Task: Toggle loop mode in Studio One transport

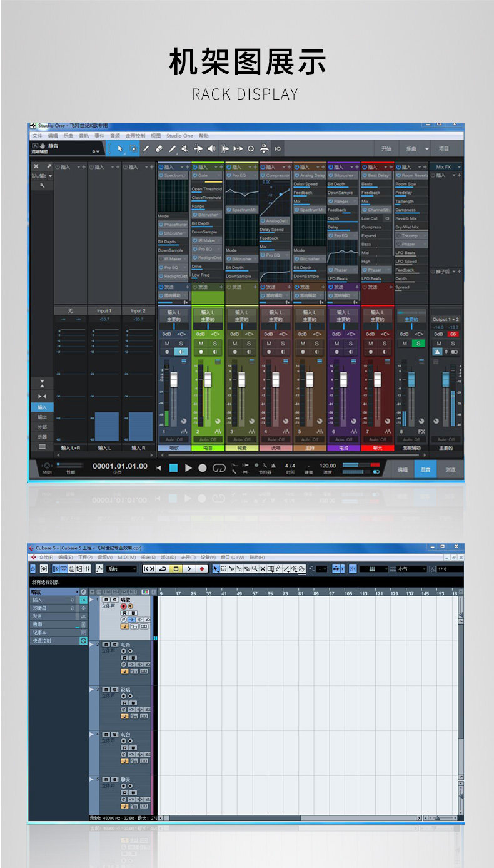Action: [218, 467]
